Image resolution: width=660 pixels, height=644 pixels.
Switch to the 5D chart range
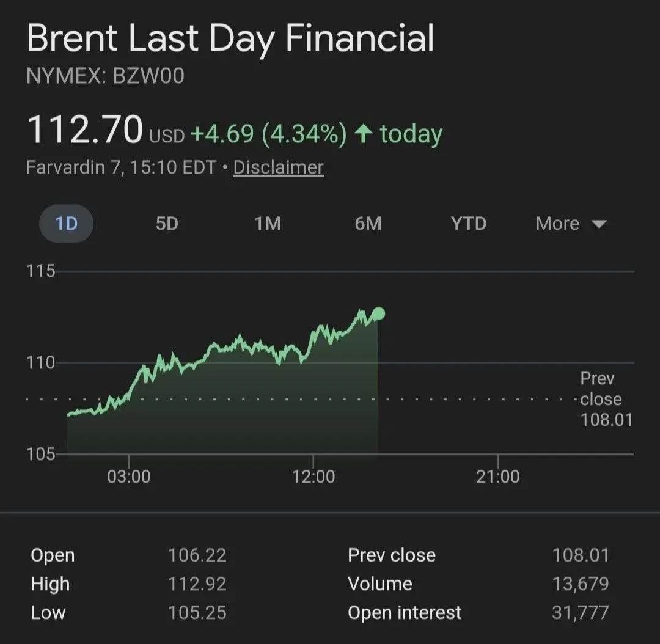click(166, 224)
